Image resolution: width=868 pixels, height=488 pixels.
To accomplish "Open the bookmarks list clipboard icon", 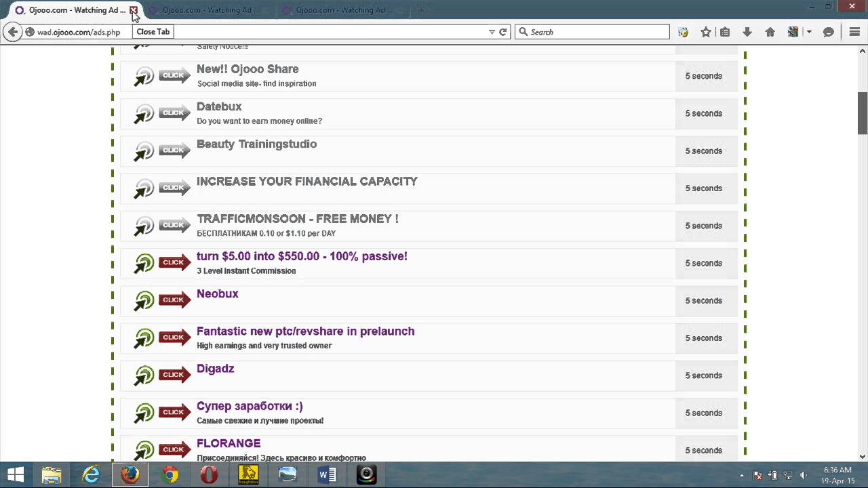I will [725, 32].
